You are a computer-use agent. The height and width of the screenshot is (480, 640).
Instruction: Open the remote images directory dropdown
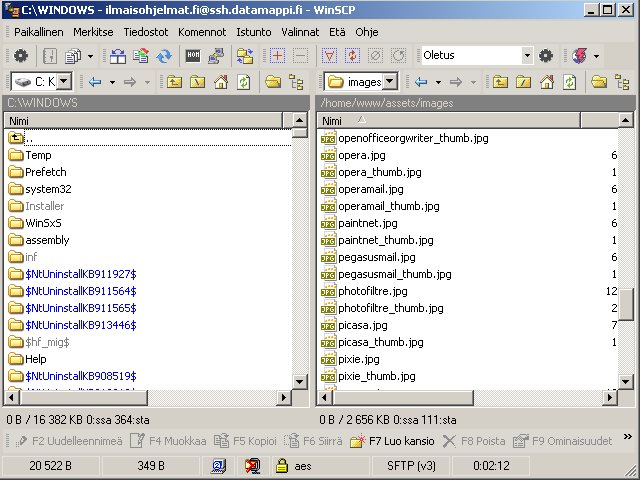(390, 82)
